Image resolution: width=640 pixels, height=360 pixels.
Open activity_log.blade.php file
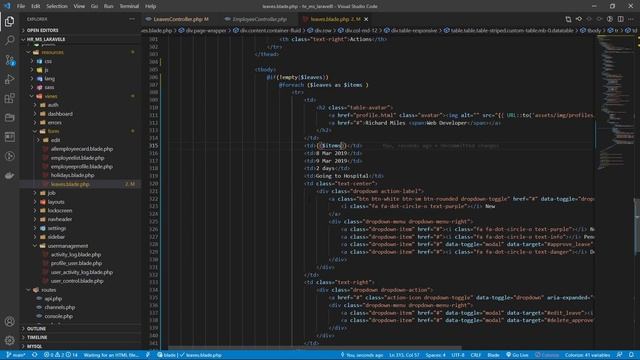point(76,254)
